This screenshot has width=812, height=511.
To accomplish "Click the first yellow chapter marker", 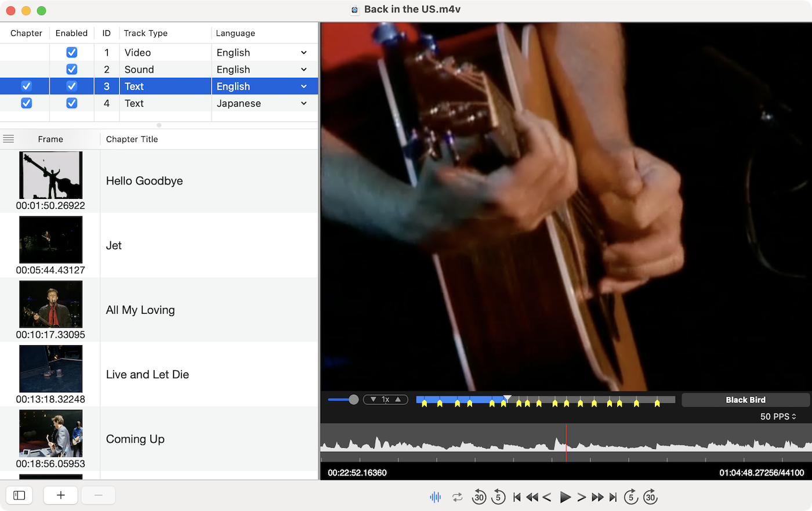I will tap(425, 403).
